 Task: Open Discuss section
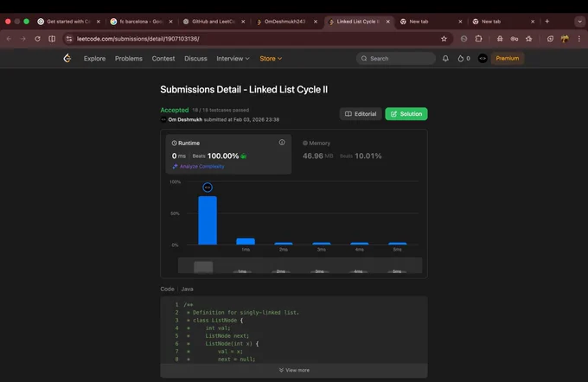(195, 59)
